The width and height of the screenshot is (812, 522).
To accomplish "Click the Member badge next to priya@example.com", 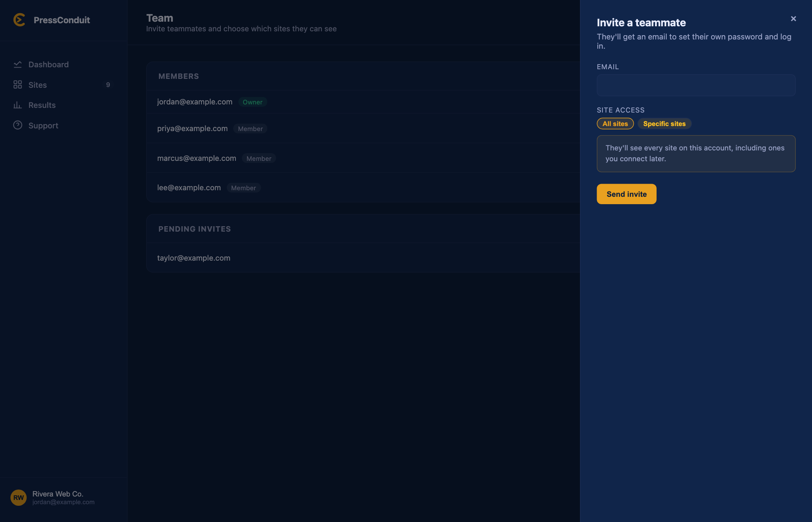I will (x=250, y=129).
